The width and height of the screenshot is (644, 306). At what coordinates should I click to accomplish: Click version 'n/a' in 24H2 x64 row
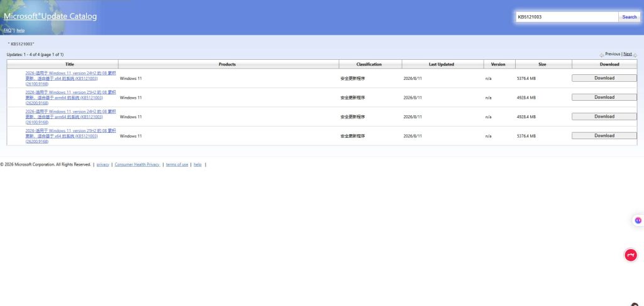[x=488, y=78]
